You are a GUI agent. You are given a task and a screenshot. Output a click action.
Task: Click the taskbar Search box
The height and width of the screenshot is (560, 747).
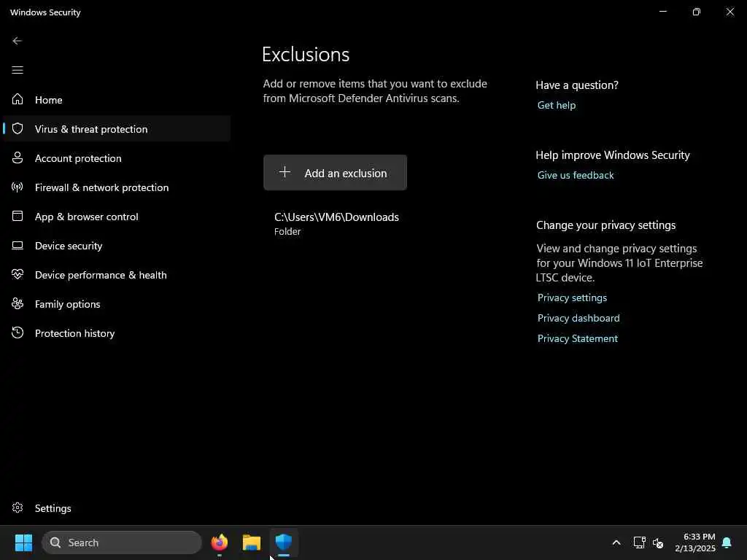pos(122,542)
